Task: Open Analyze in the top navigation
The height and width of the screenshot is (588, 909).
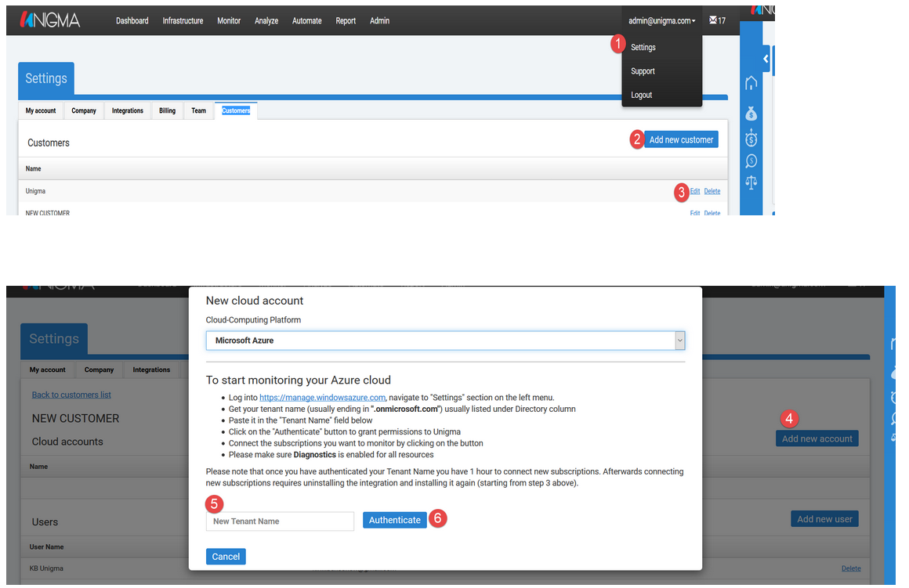Action: (266, 21)
